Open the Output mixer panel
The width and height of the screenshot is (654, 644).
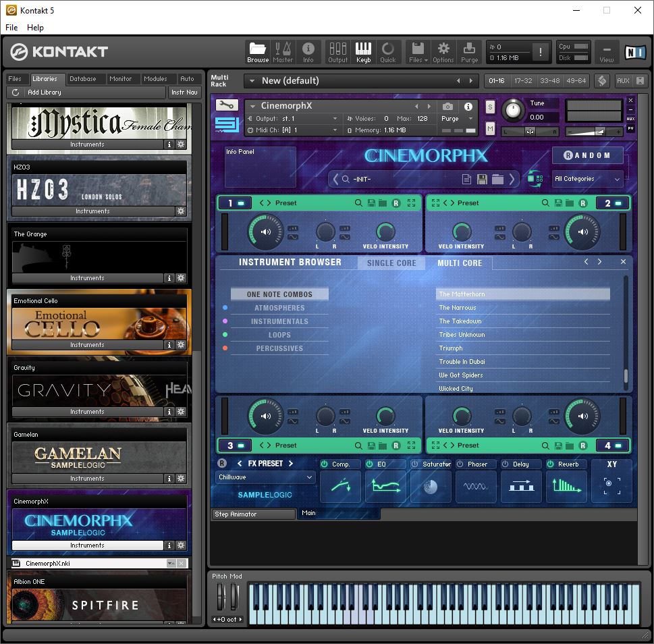(338, 52)
